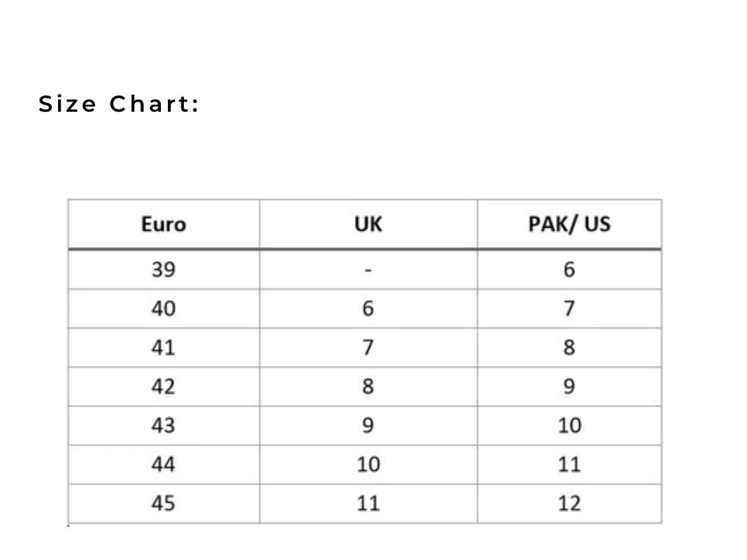747x560 pixels.
Task: Click the dash in the UK column
Action: click(x=368, y=270)
